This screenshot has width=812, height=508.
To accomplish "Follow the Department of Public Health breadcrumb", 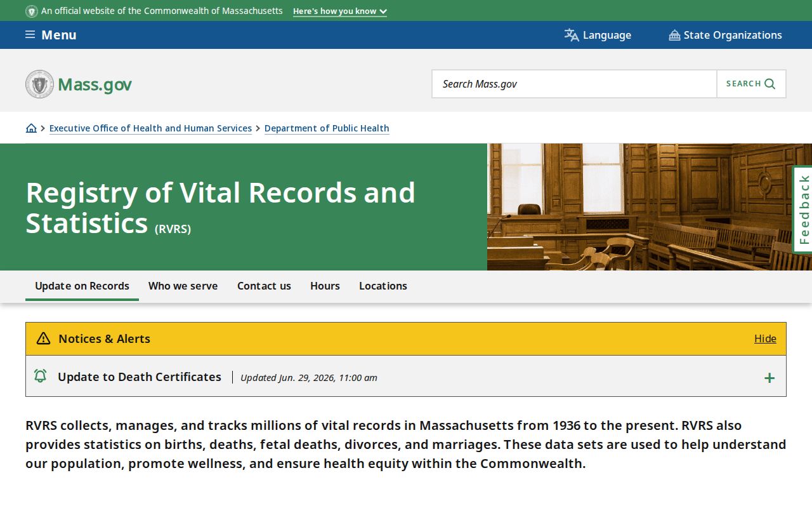I will click(x=327, y=128).
